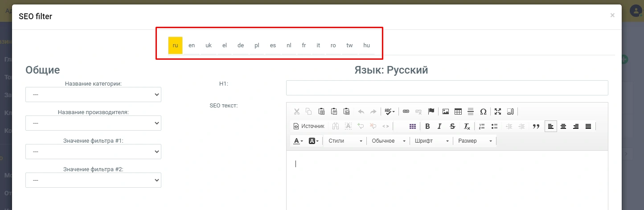
Task: Open the text color picker
Action: (298, 141)
